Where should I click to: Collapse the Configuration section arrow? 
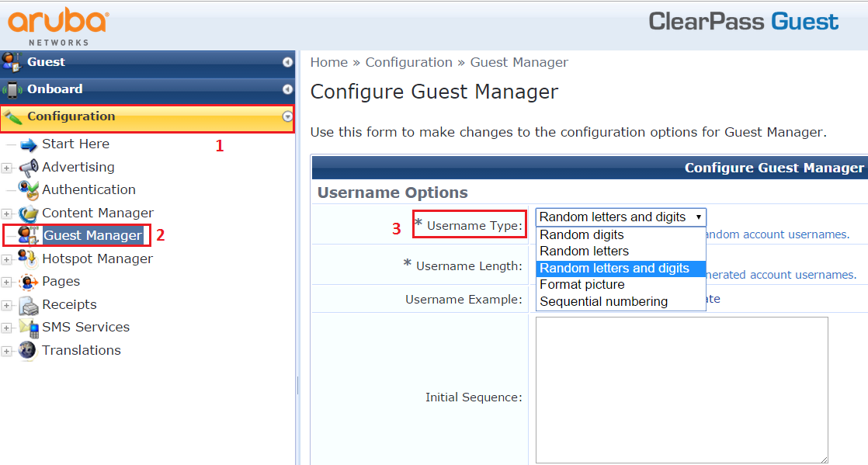pos(287,116)
